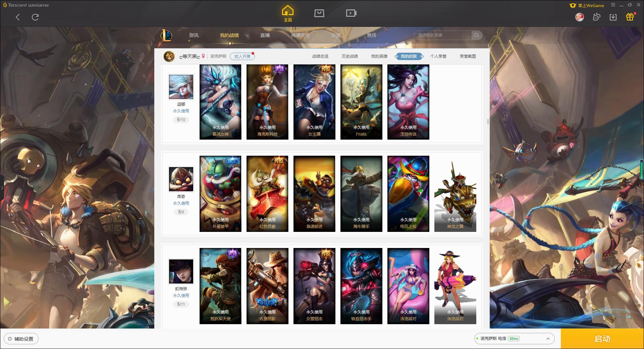644x349 pixels.
Task: Click the 找人开黑 button
Action: point(242,56)
